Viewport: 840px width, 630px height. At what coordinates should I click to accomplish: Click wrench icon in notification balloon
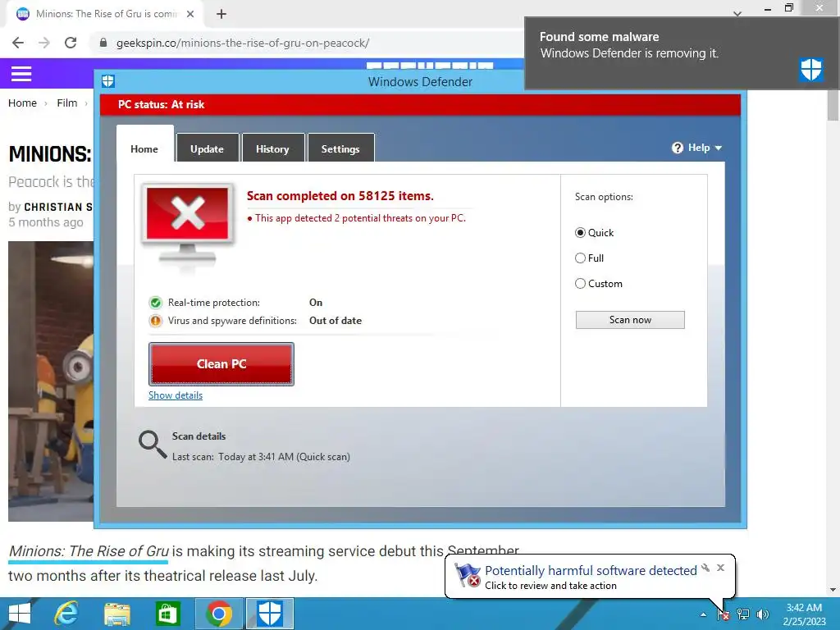coord(705,568)
